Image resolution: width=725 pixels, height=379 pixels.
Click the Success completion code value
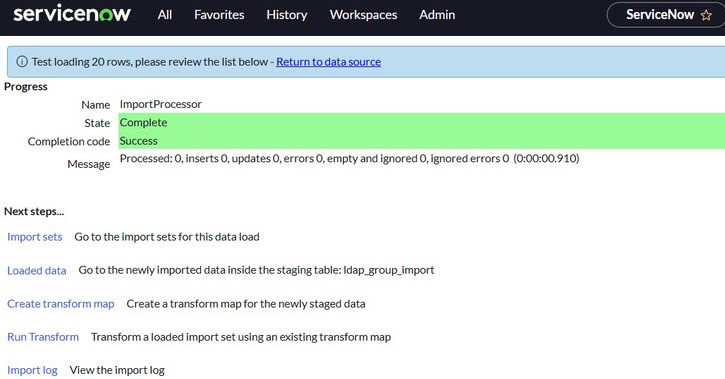[x=138, y=141]
